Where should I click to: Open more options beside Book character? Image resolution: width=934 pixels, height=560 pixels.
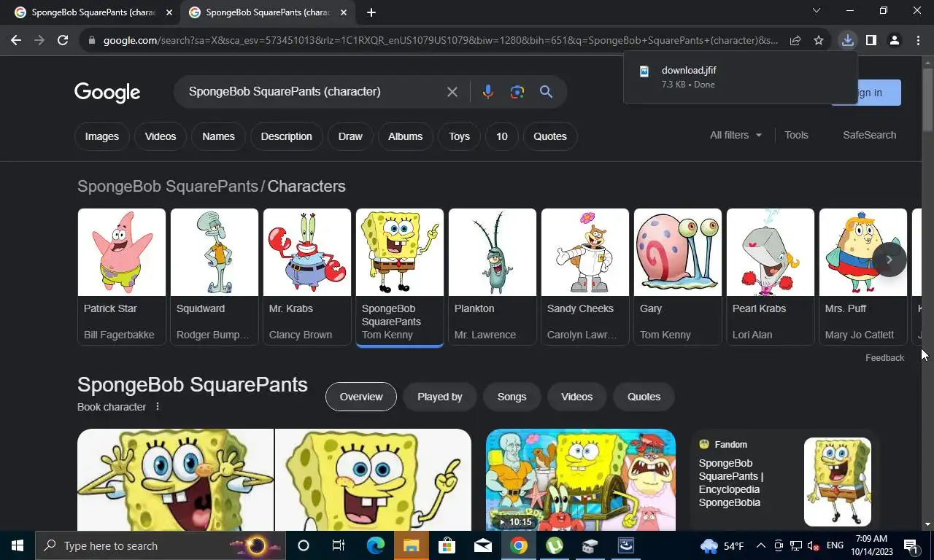coord(157,407)
